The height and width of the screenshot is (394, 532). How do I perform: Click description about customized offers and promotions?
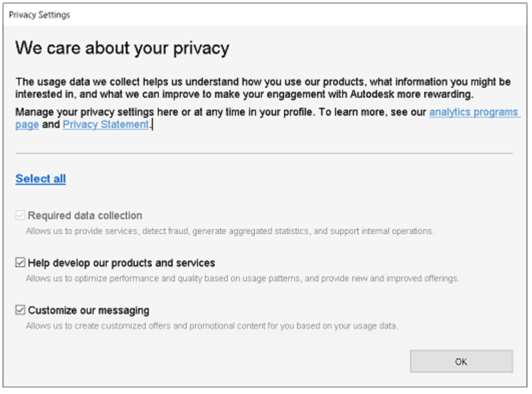(212, 326)
